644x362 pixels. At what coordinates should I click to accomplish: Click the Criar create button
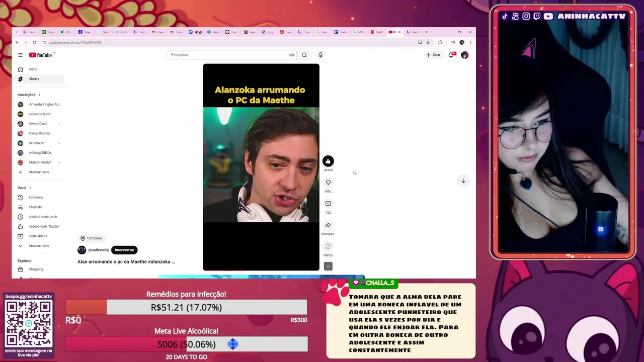pos(433,55)
